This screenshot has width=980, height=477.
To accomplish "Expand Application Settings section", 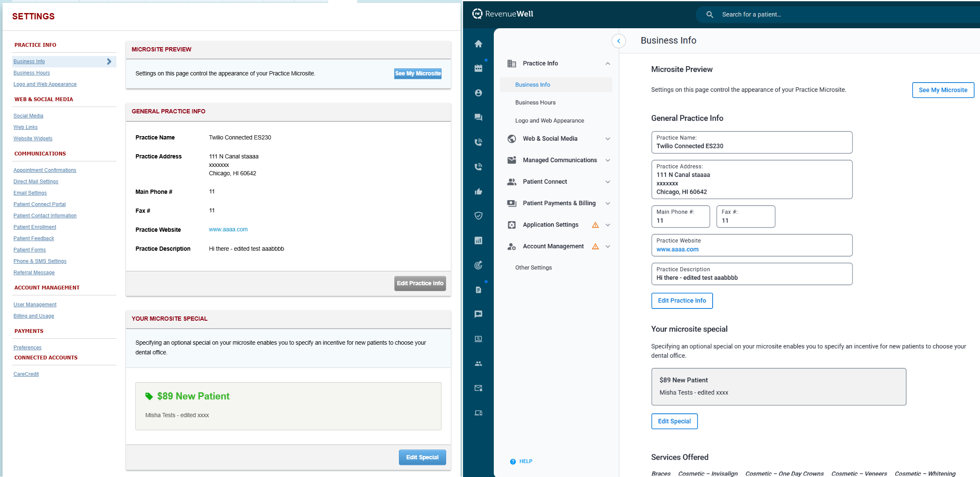I will click(608, 225).
